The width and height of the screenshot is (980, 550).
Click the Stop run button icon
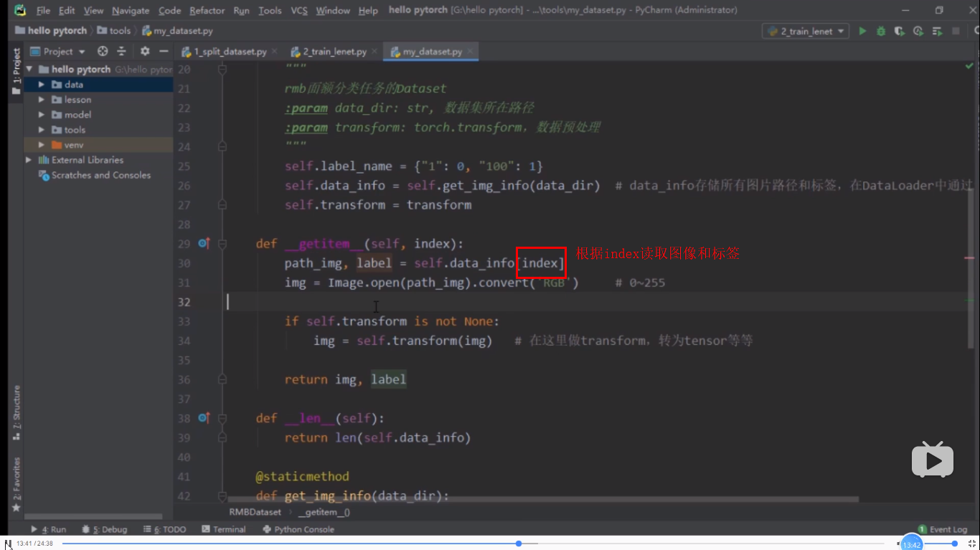(x=956, y=31)
